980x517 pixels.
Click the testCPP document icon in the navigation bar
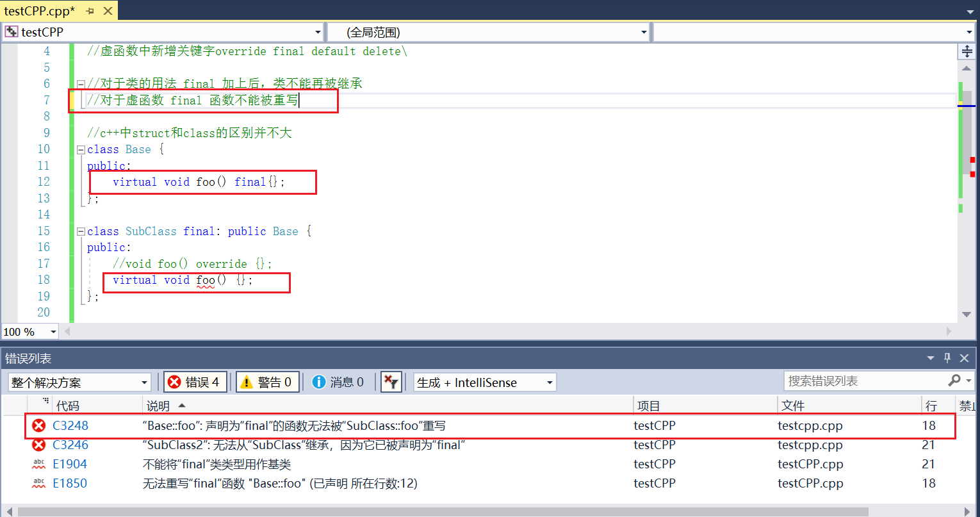tap(11, 31)
